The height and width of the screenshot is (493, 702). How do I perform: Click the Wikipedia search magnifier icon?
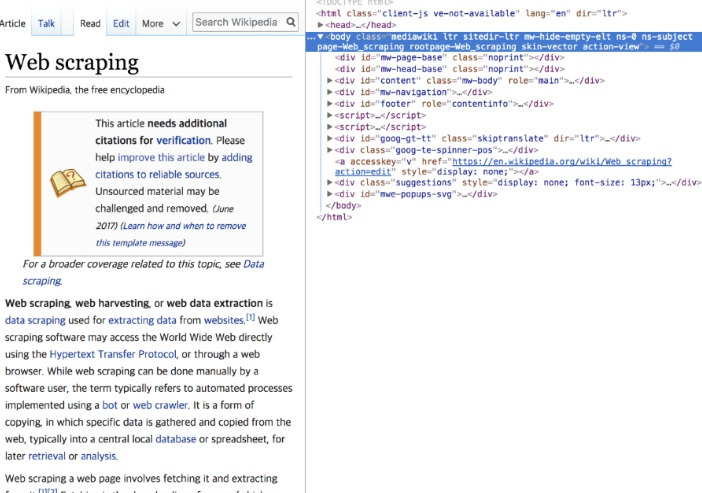291,22
